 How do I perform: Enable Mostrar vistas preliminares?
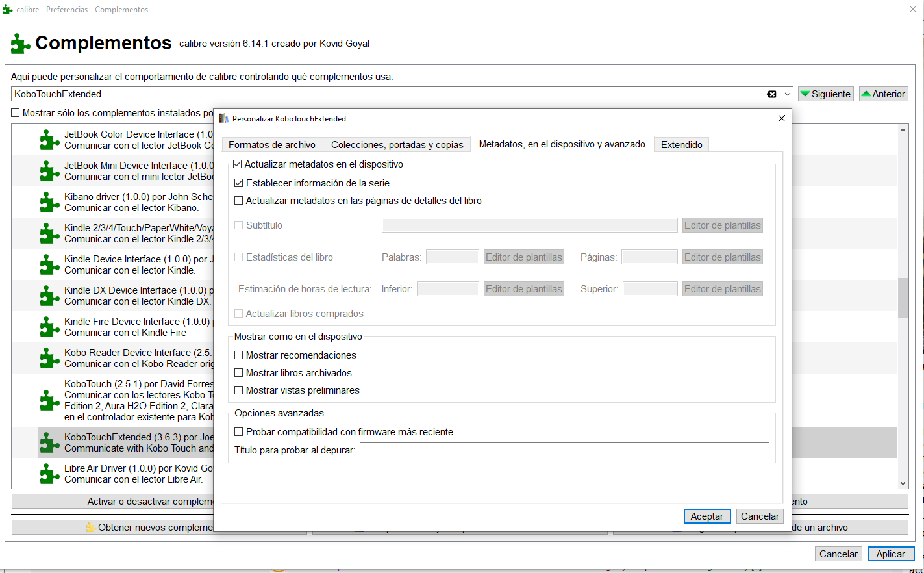coord(238,390)
